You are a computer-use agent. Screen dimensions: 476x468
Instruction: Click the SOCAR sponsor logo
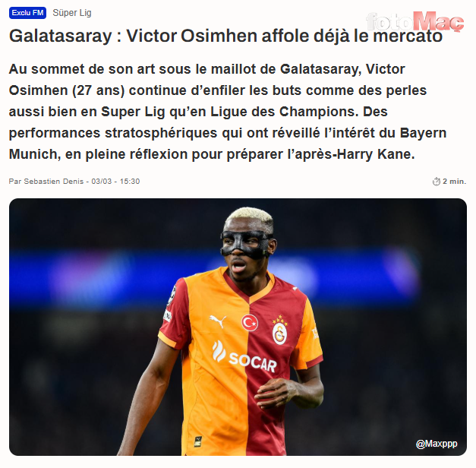coord(244,356)
